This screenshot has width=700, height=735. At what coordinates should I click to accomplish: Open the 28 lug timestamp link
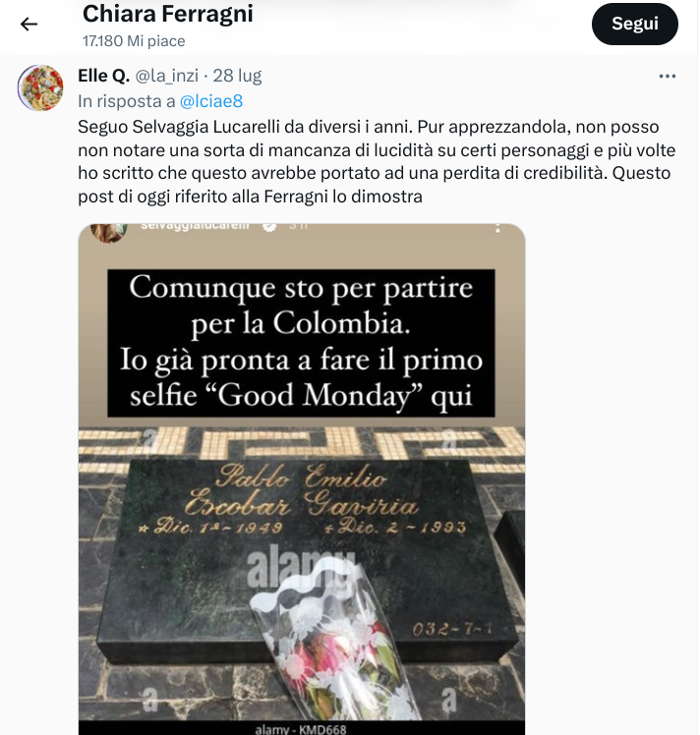coord(237,76)
